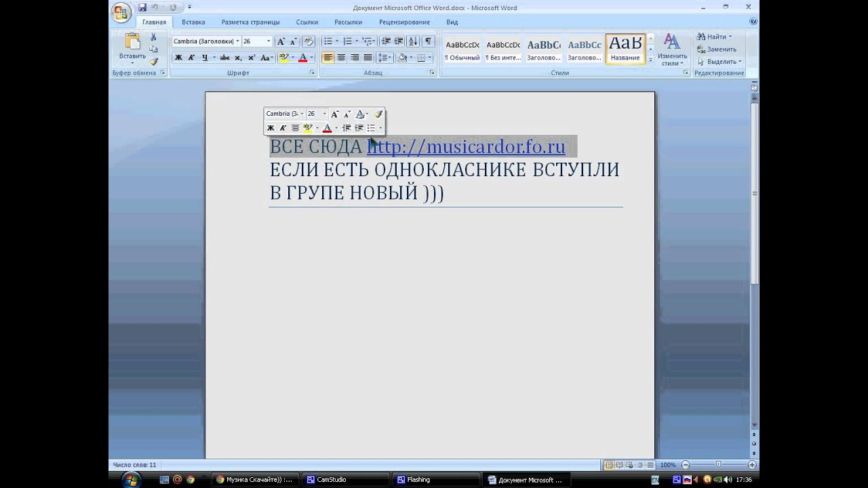Screen dimensions: 868x488
Task: Click the ribbon Grow Font button
Action: point(281,41)
